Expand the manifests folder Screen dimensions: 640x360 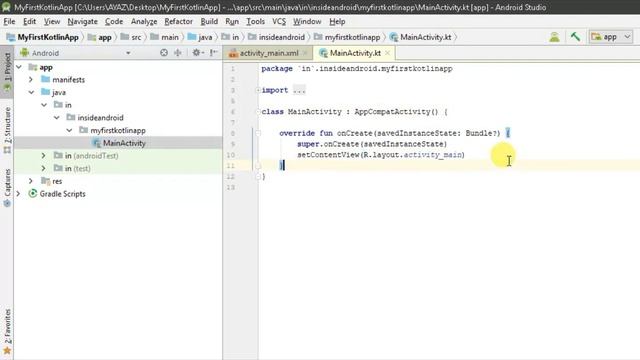(31, 80)
